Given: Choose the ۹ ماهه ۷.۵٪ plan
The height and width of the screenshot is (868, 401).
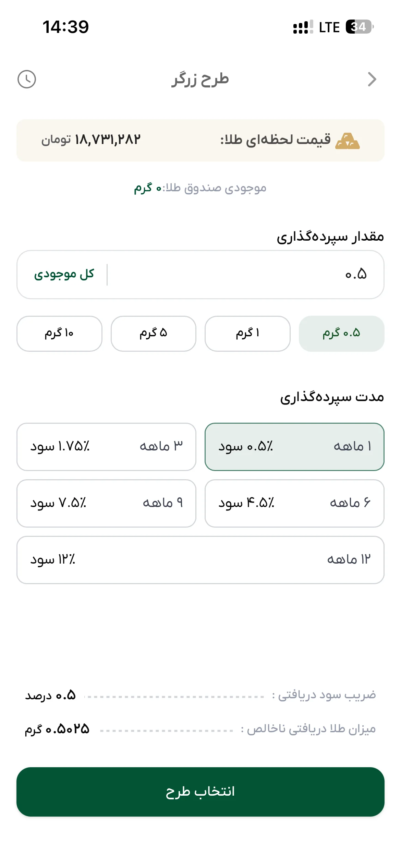Looking at the screenshot, I should pos(106,503).
